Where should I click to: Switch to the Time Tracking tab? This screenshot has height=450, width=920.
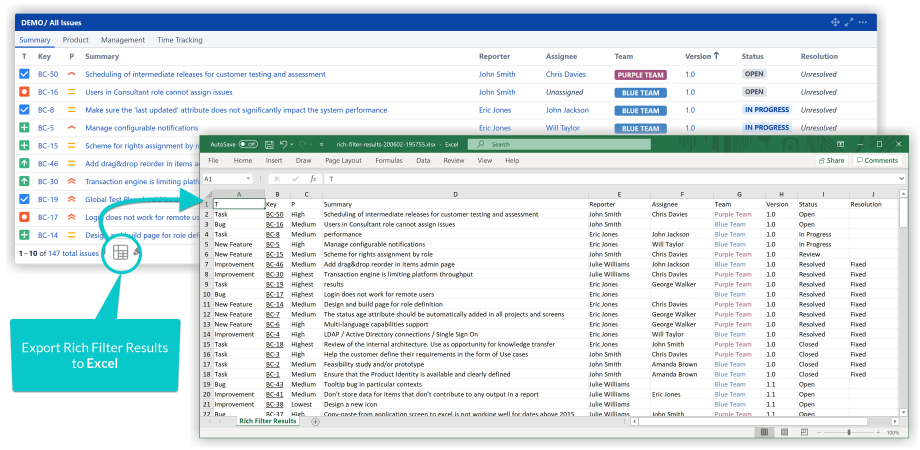179,40
